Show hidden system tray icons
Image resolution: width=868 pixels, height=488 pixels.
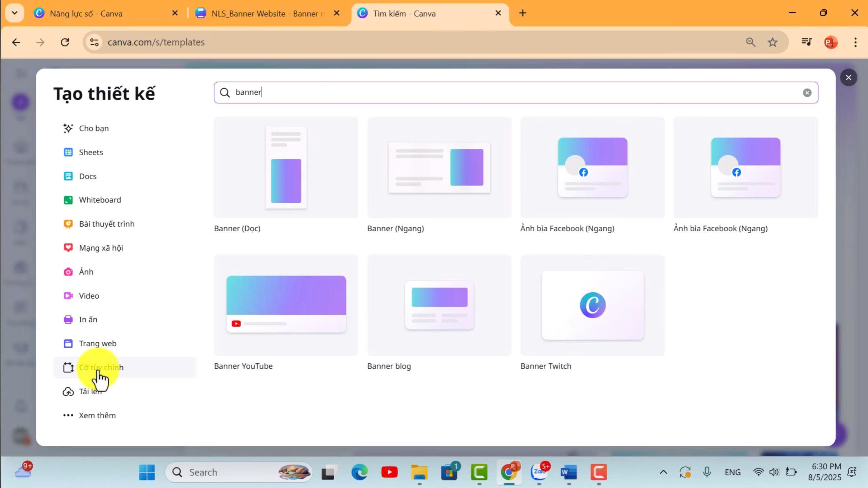tap(663, 472)
